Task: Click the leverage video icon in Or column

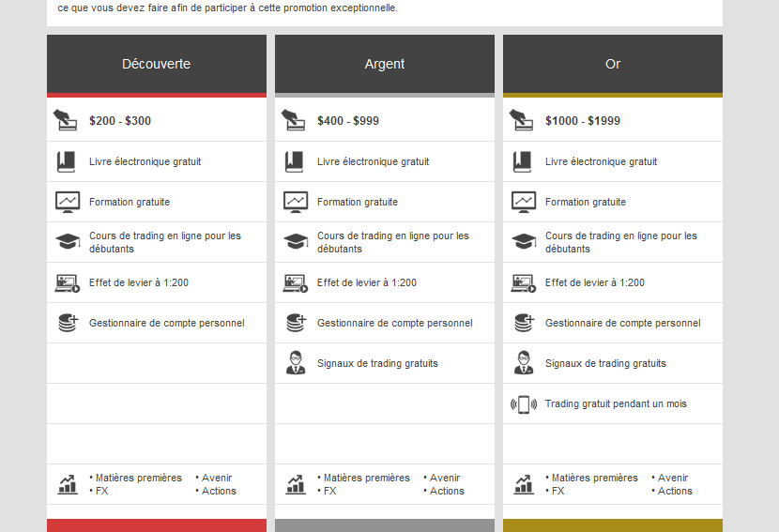Action: [523, 283]
